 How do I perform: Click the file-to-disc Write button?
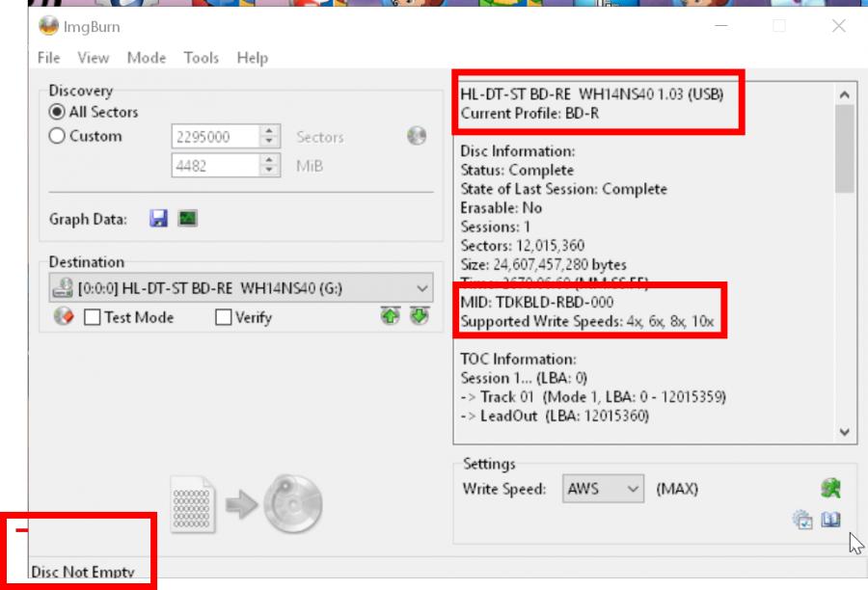(247, 504)
